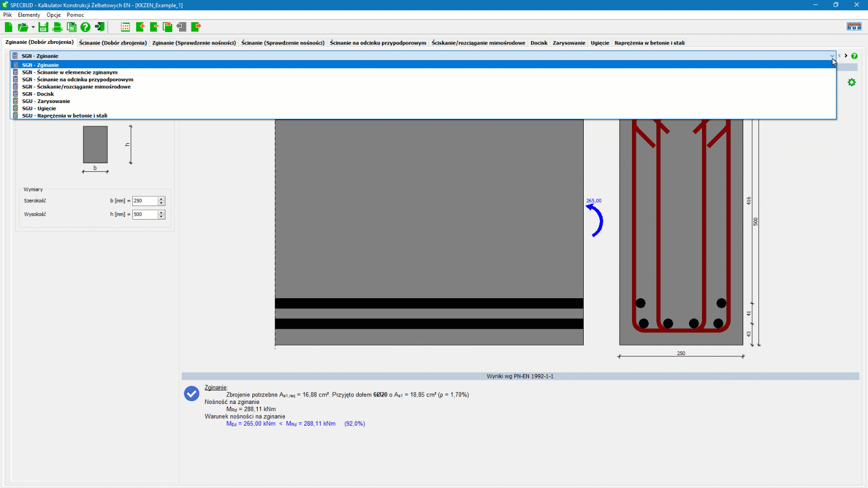Open the Naprężenia w betonie i stali tab
The width and height of the screenshot is (868, 488).
pos(649,43)
